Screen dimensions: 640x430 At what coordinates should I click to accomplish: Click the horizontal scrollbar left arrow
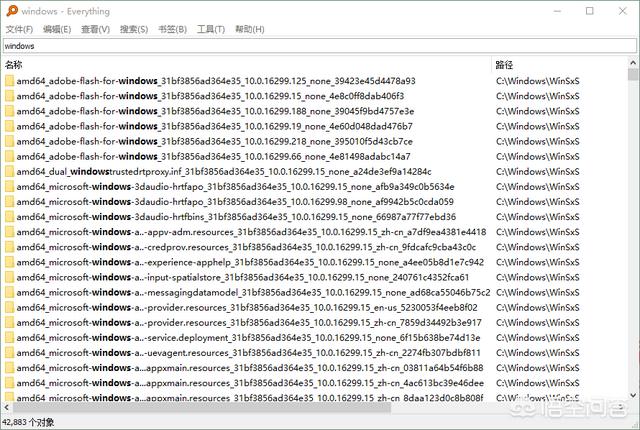click(x=6, y=407)
